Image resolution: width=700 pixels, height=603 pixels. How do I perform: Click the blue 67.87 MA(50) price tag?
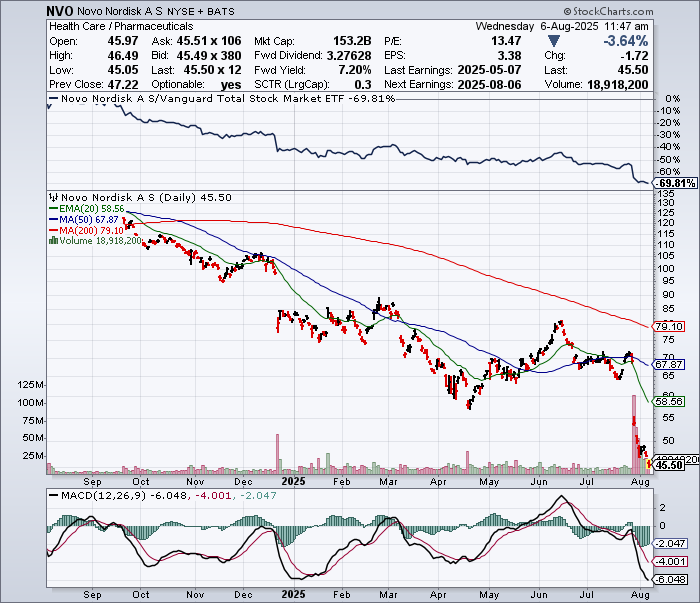(667, 365)
